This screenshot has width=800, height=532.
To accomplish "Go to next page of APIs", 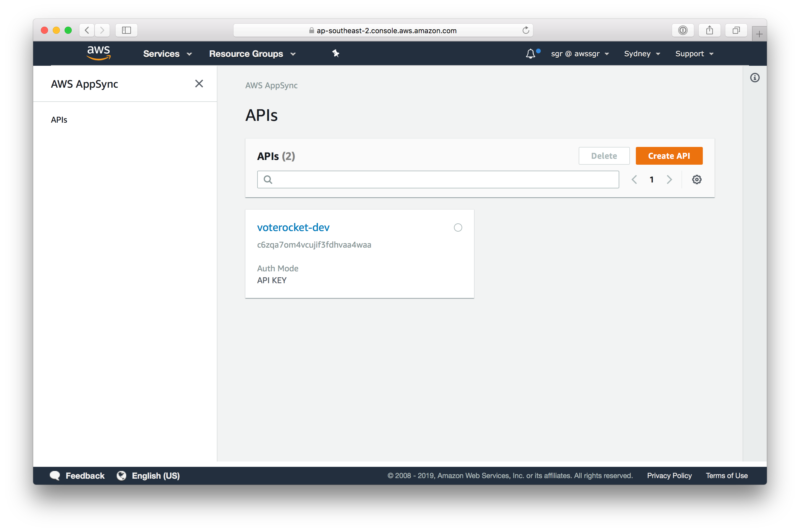I will click(x=669, y=180).
